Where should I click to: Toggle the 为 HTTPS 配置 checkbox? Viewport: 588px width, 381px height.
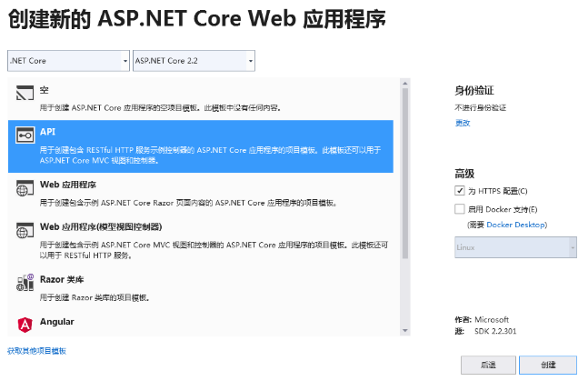click(x=459, y=190)
